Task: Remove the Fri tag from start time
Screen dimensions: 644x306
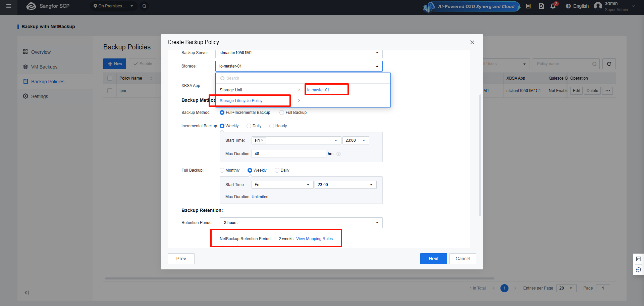Action: click(262, 140)
